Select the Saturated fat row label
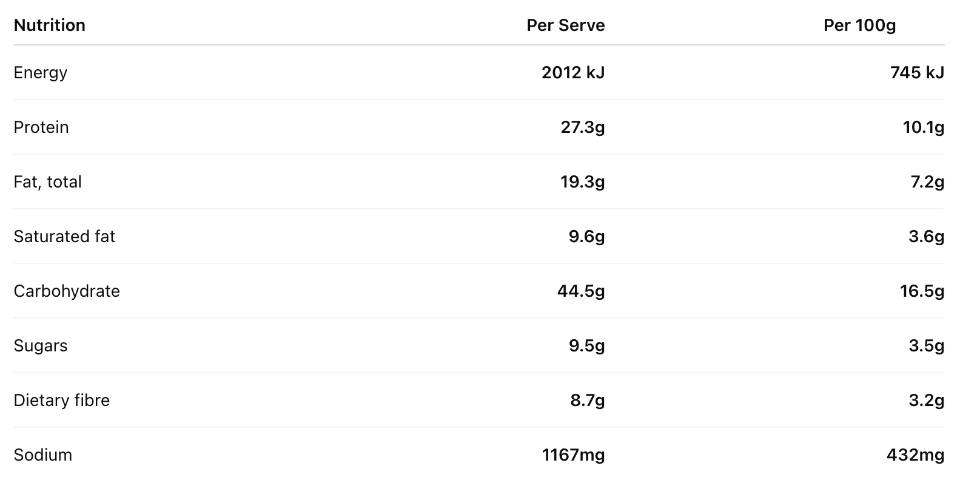 tap(64, 237)
